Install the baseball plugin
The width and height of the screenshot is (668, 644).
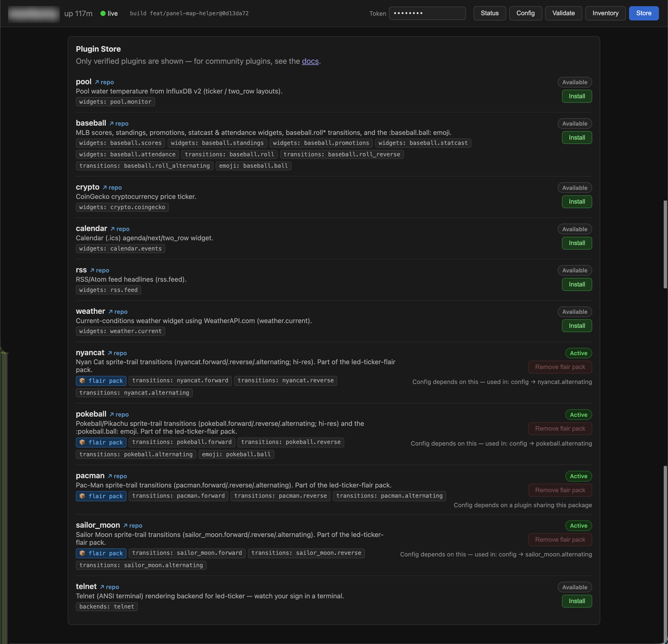pos(577,137)
